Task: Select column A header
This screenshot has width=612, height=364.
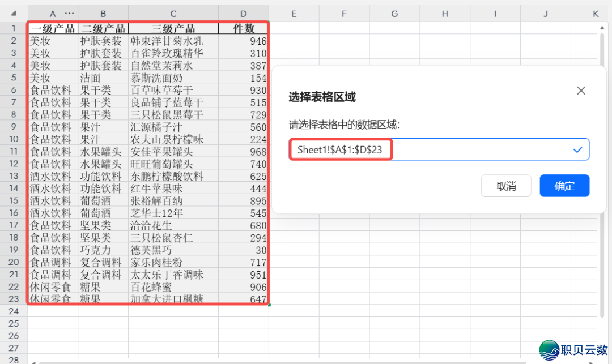Action: point(53,14)
